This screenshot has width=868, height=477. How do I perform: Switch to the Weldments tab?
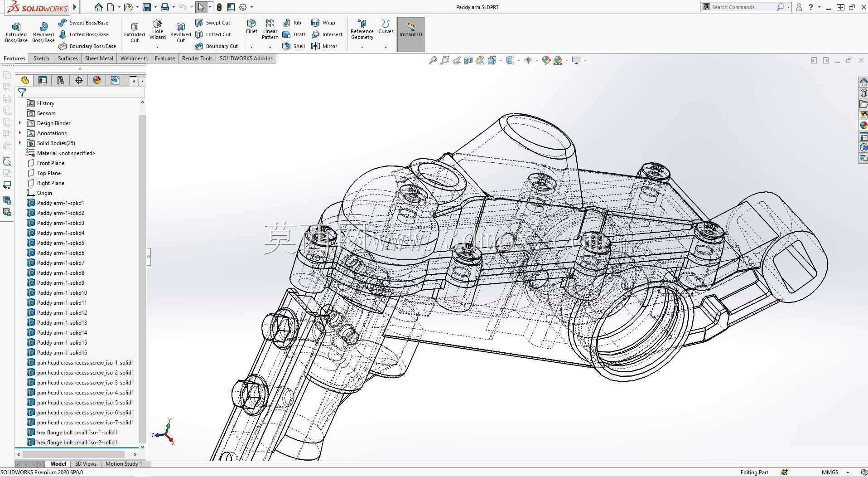point(134,58)
